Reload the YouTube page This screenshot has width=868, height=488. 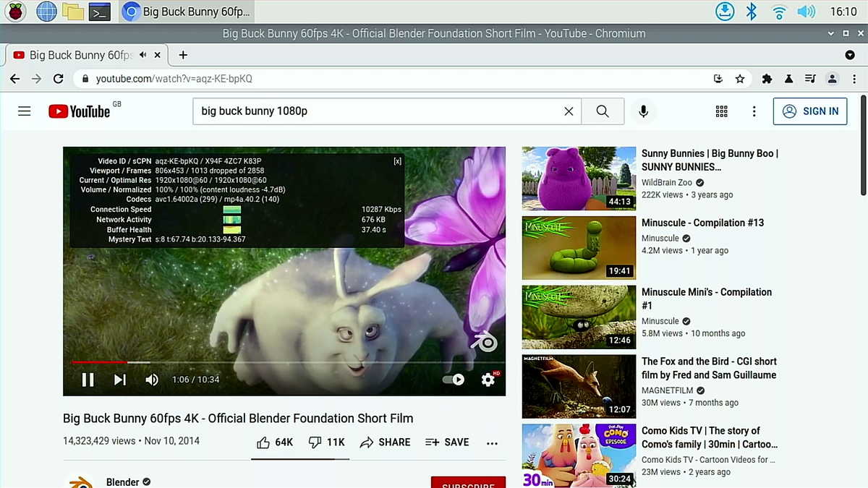(59, 79)
